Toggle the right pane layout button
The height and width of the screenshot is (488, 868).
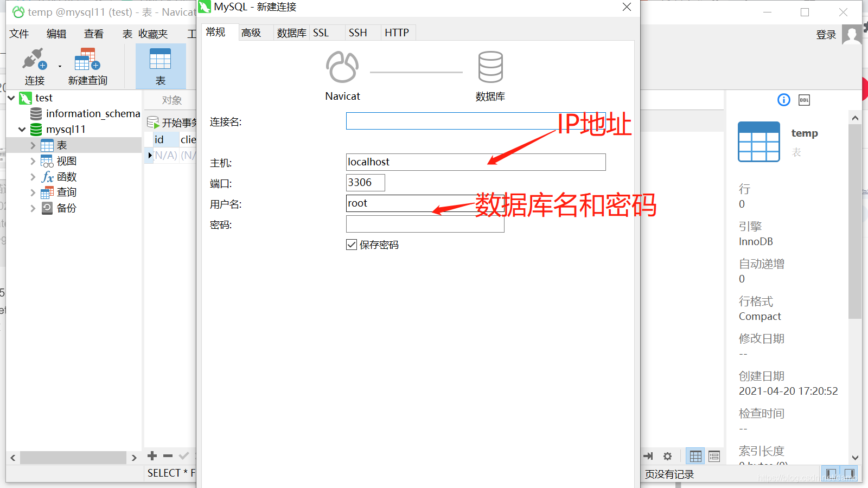tap(849, 474)
